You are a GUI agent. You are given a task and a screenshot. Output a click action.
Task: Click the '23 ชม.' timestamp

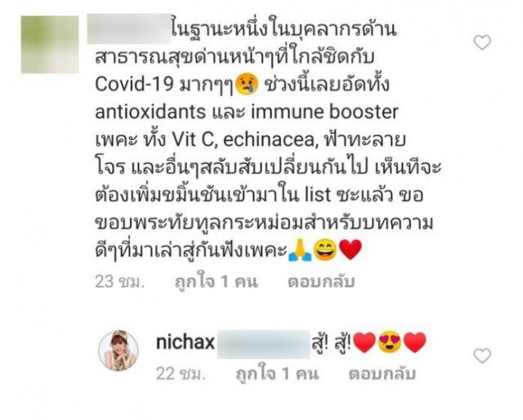[119, 282]
